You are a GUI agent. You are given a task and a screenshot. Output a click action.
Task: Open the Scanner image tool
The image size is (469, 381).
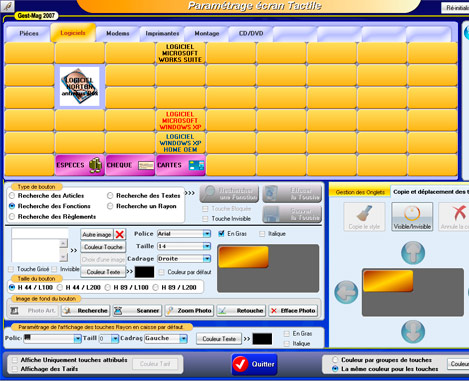pyautogui.click(x=137, y=311)
